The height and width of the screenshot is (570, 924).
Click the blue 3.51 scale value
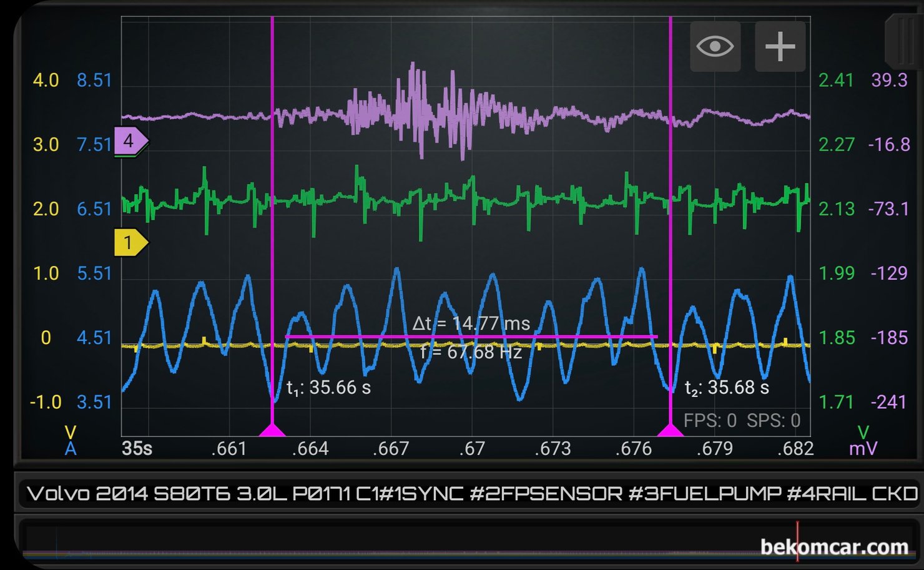94,401
